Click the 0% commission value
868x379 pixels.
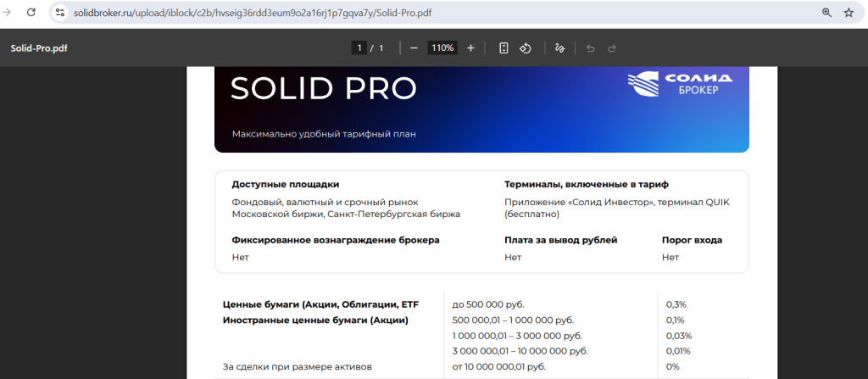pyautogui.click(x=672, y=366)
